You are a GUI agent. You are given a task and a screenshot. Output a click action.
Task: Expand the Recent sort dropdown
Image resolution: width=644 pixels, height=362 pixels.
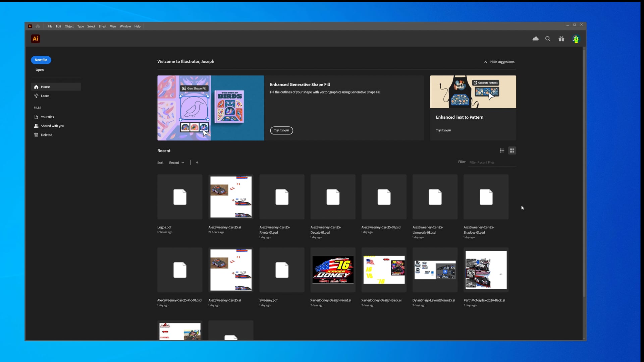tap(176, 163)
